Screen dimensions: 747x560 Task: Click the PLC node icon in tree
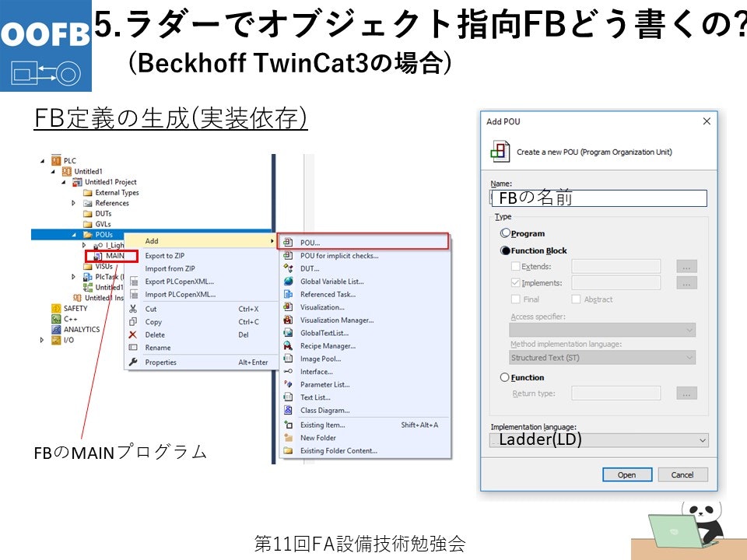[x=56, y=160]
